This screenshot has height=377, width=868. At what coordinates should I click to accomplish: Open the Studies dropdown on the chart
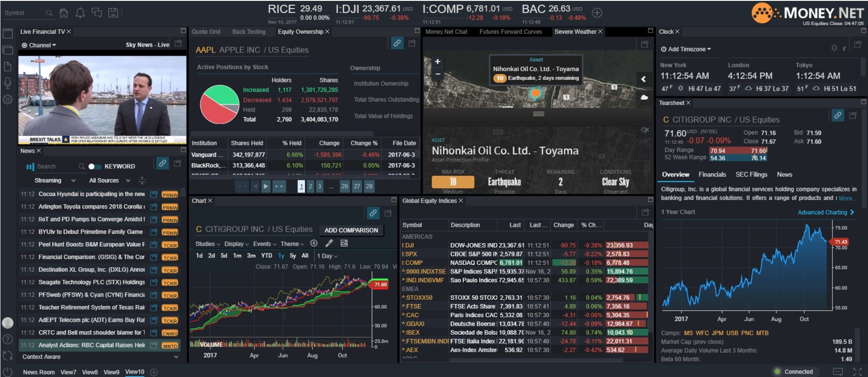point(207,244)
